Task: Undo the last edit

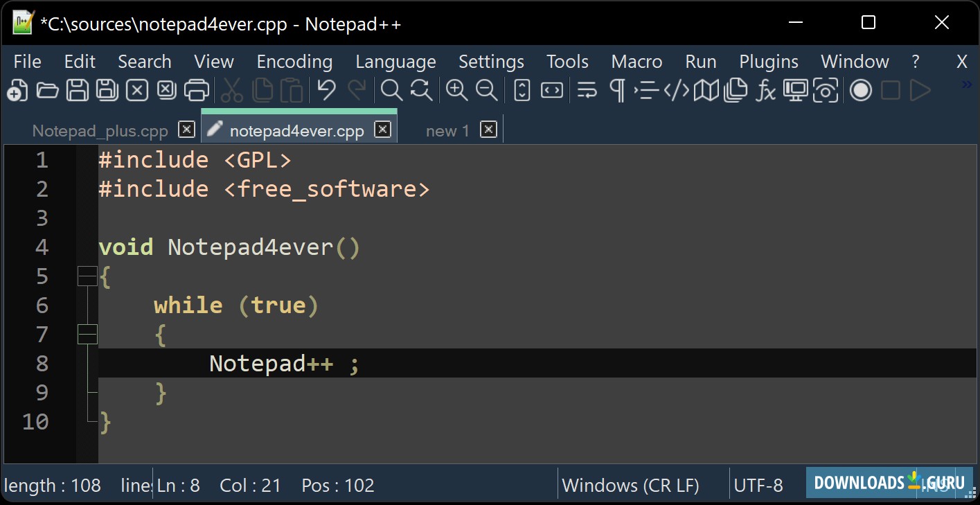Action: tap(327, 91)
